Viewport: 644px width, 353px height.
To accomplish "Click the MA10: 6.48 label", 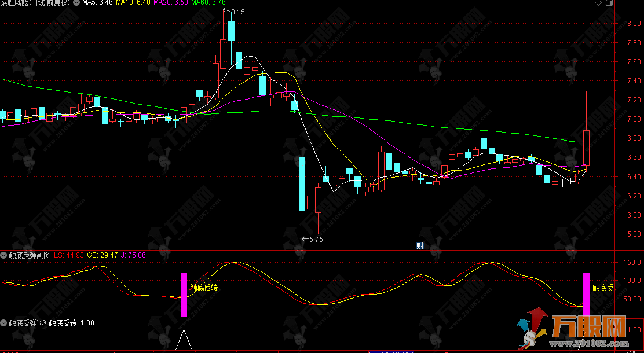I will 133,2.
